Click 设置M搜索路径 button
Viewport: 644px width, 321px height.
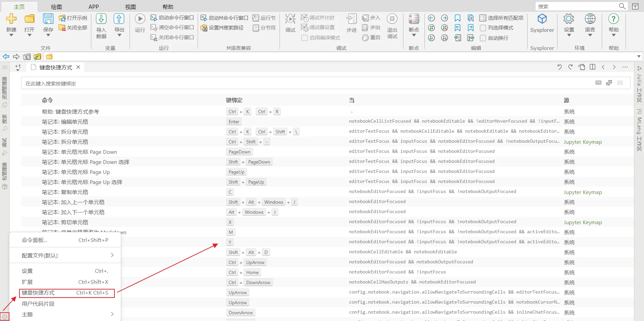click(x=222, y=28)
